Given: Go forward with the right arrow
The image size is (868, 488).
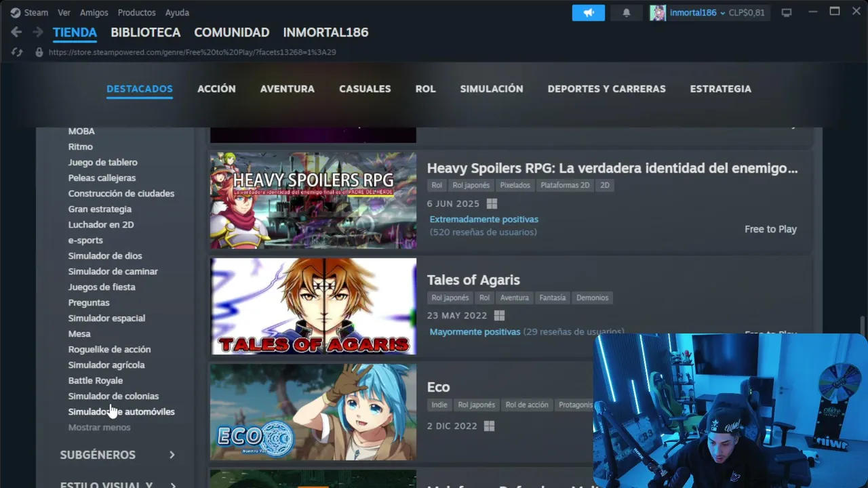Looking at the screenshot, I should click(38, 32).
